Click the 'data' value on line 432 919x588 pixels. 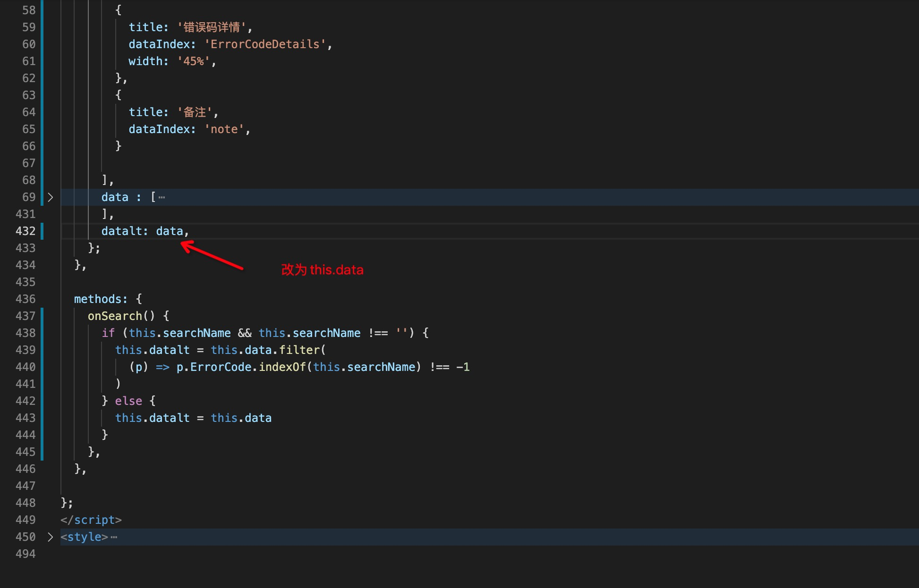coord(169,231)
